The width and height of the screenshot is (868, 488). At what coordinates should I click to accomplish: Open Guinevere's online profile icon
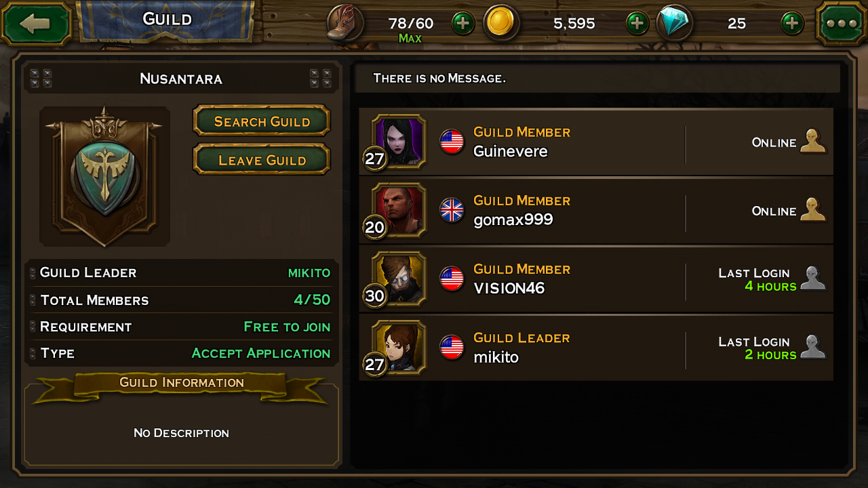pos(813,142)
